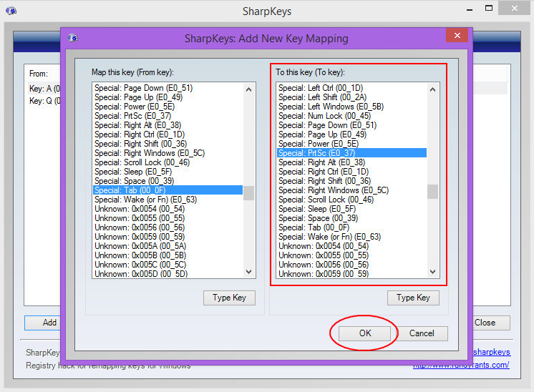This screenshot has width=534, height=392.
Task: Select Page Down (E0_51) in To list
Action: (351, 125)
